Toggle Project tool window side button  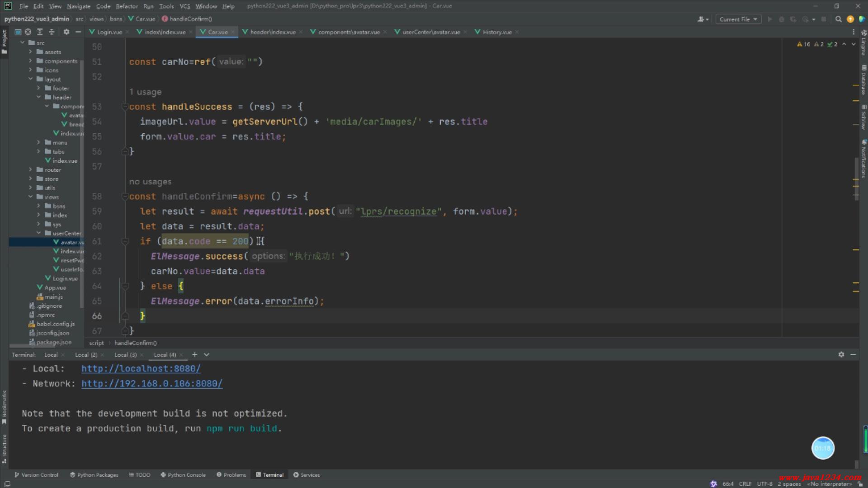tap(5, 42)
